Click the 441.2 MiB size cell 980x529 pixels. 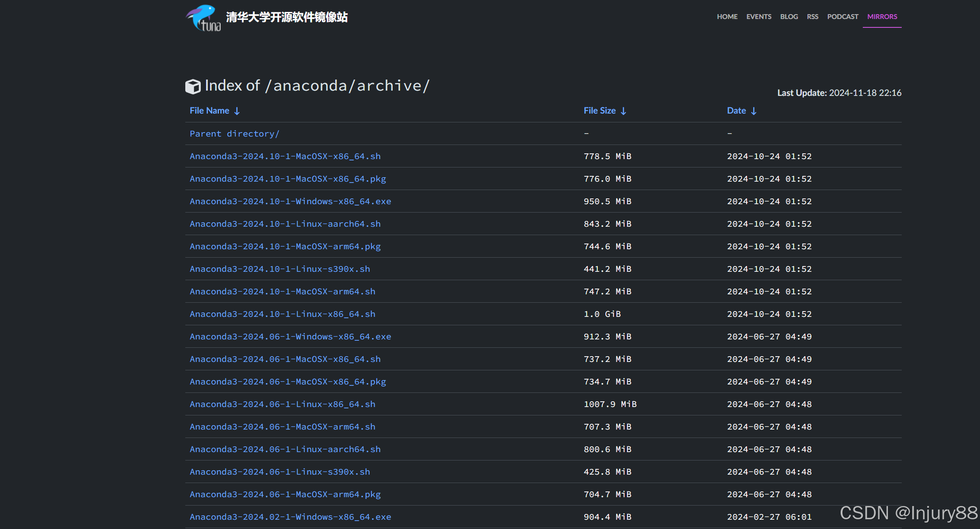click(x=608, y=269)
